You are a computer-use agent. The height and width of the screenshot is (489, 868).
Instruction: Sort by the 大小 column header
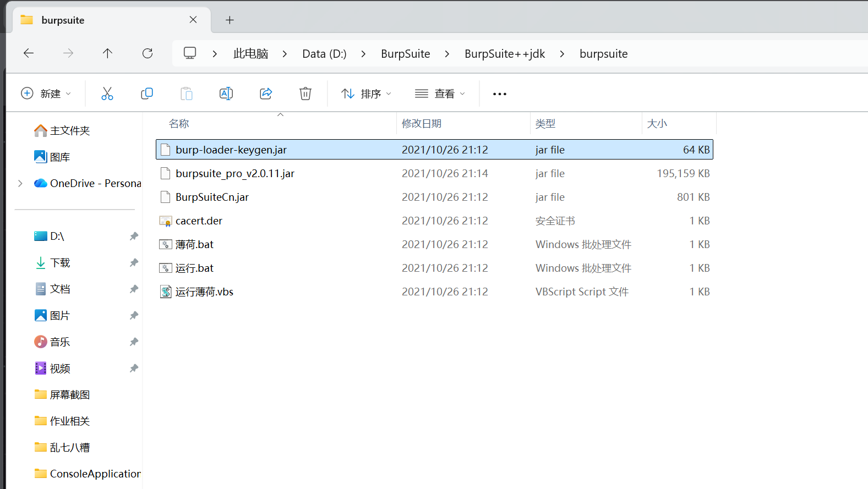pyautogui.click(x=657, y=124)
